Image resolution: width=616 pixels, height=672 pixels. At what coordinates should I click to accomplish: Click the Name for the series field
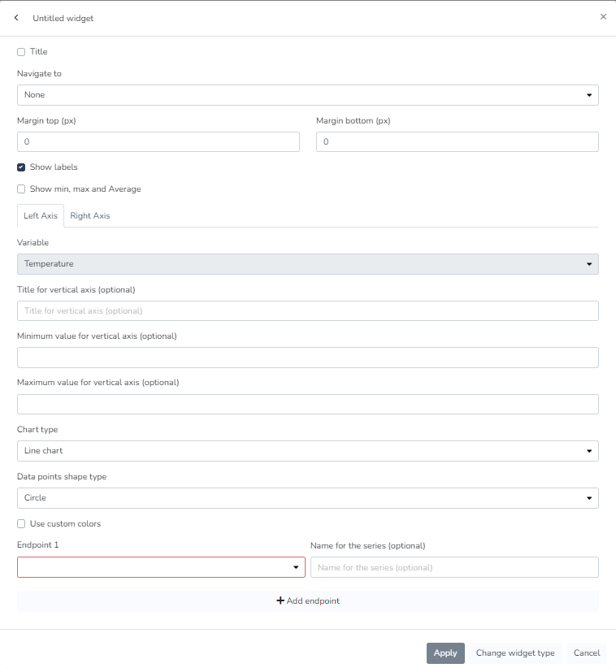coord(453,567)
